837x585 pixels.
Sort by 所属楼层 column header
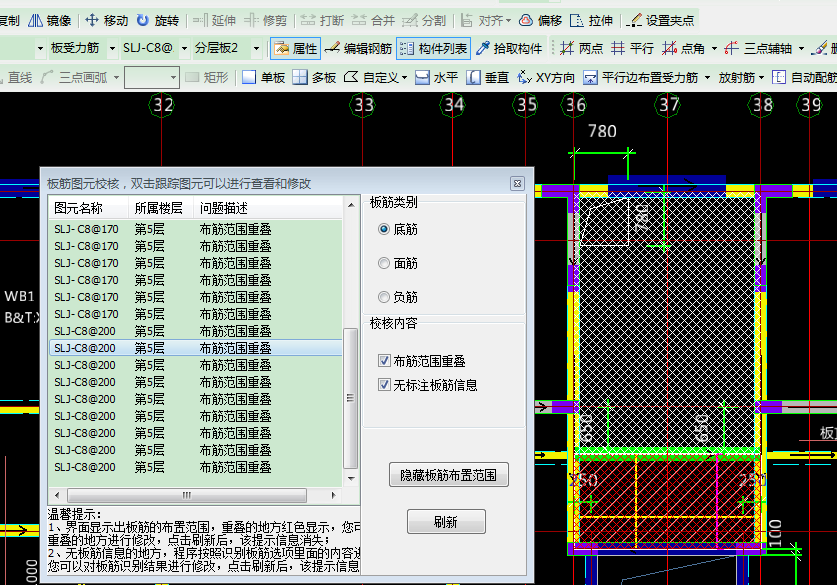click(x=161, y=208)
